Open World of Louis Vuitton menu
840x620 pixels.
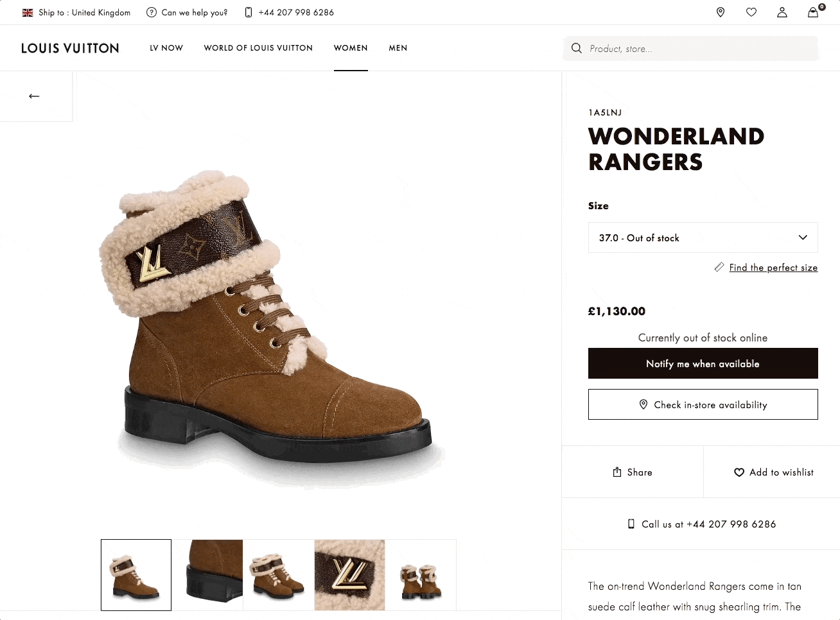pyautogui.click(x=258, y=48)
